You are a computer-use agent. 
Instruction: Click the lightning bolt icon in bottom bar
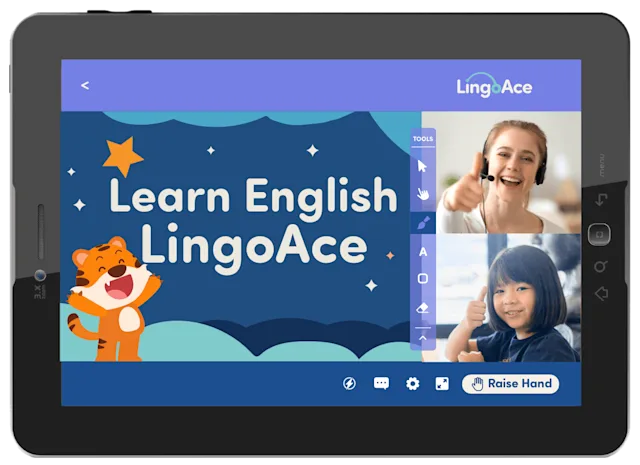tap(349, 383)
